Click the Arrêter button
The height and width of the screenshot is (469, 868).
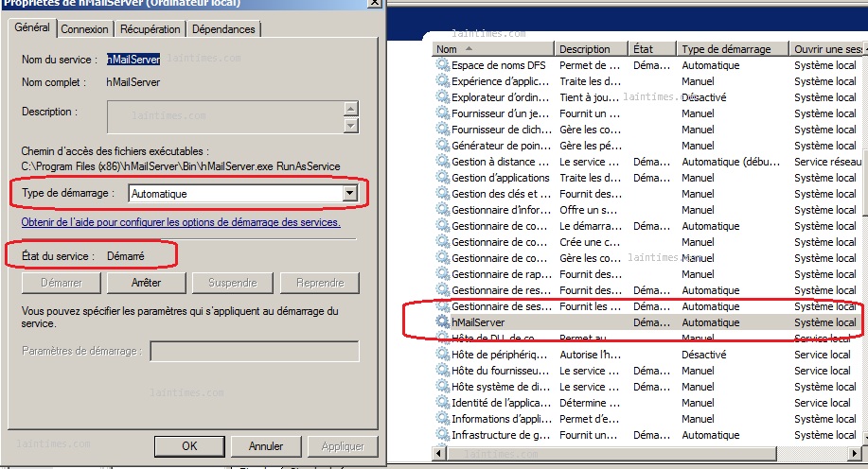[x=146, y=283]
